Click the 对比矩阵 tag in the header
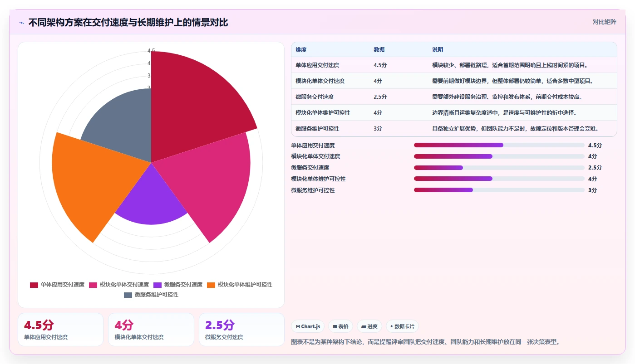635x364 pixels. coord(604,22)
